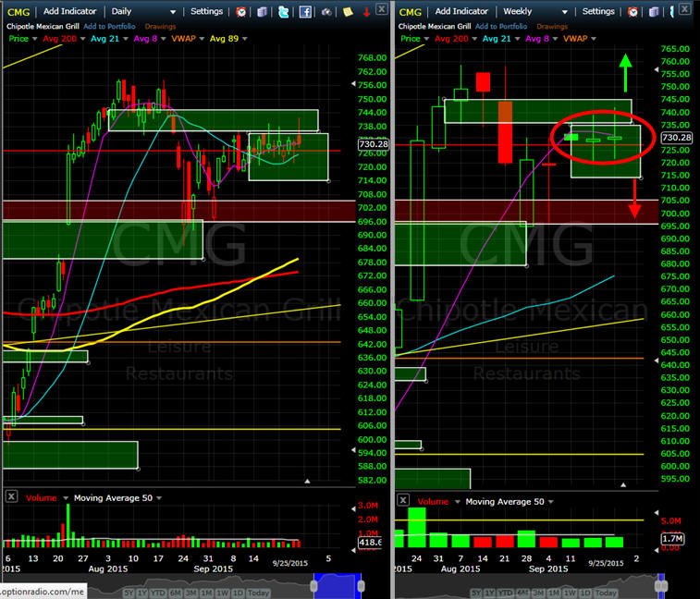Share Daily chart via Twitter icon
This screenshot has width=700, height=599.
click(284, 12)
